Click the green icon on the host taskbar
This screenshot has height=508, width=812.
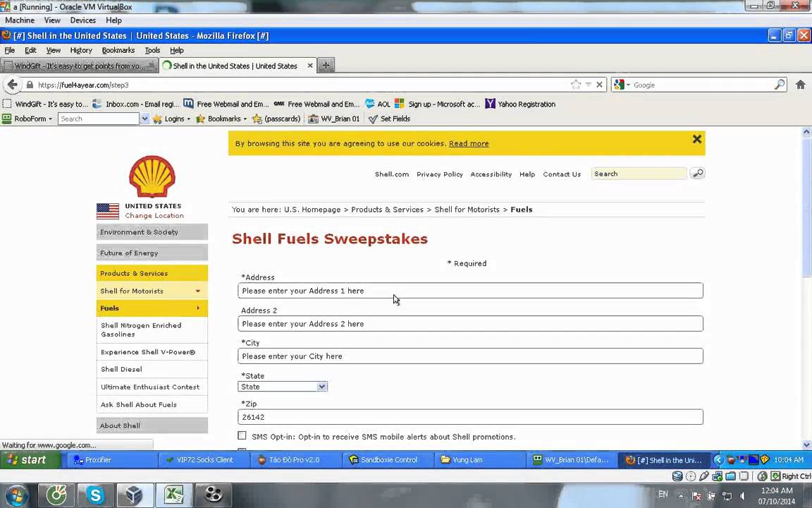pyautogui.click(x=56, y=495)
